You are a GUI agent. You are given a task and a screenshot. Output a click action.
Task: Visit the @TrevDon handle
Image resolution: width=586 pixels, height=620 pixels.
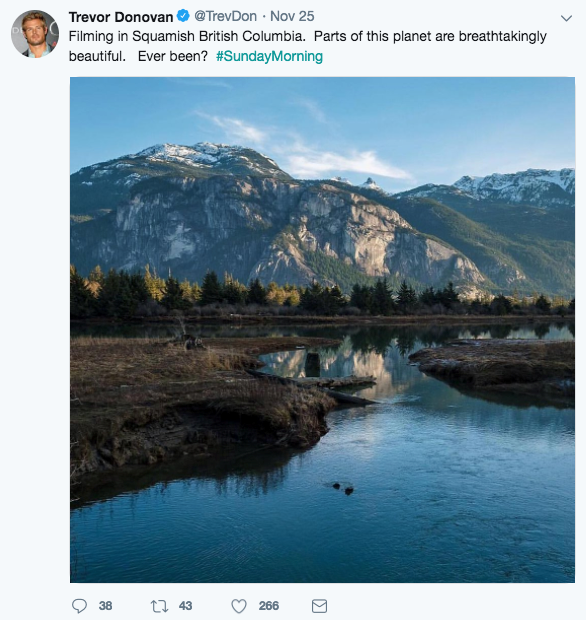coord(225,16)
